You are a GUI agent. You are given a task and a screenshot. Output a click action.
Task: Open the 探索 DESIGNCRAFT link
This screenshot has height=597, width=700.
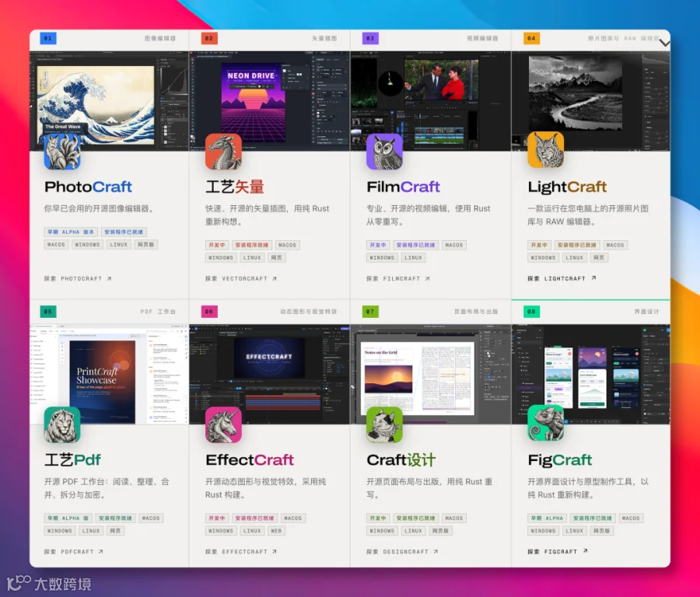click(x=402, y=552)
